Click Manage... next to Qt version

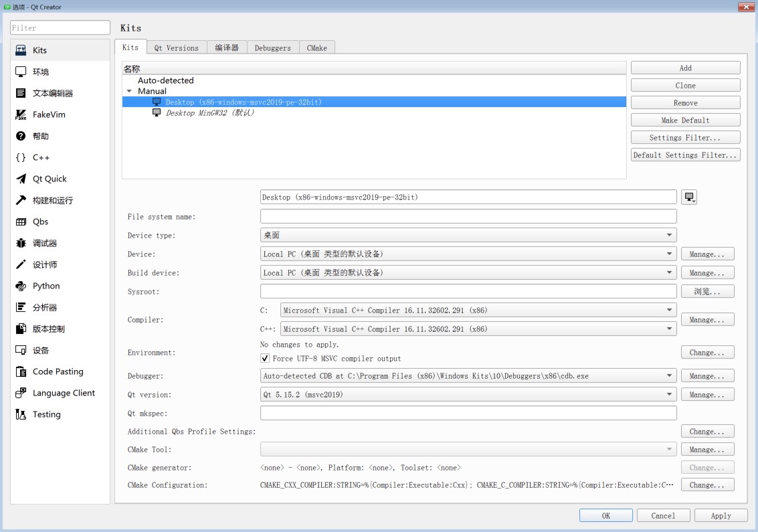click(x=708, y=395)
